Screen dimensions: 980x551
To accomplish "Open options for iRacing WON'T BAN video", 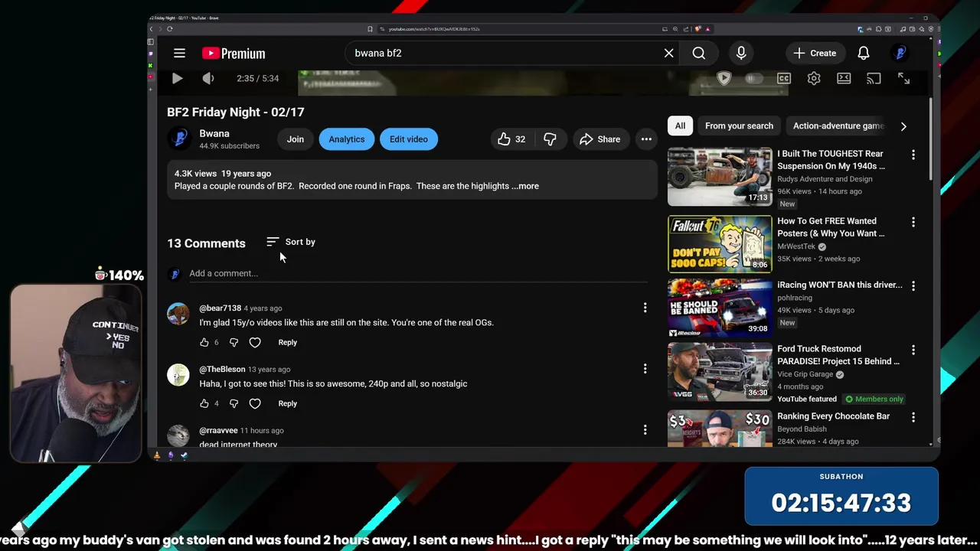I will pos(913,285).
